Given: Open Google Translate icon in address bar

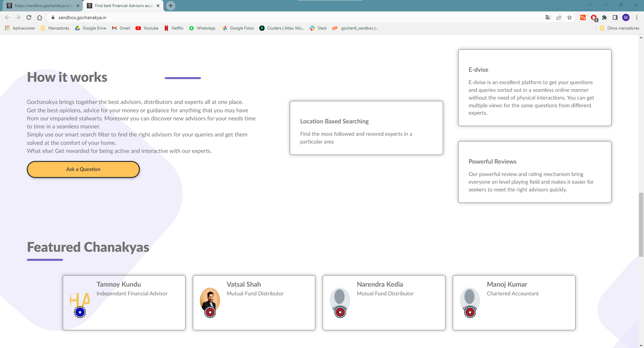Looking at the screenshot, I should (x=548, y=17).
